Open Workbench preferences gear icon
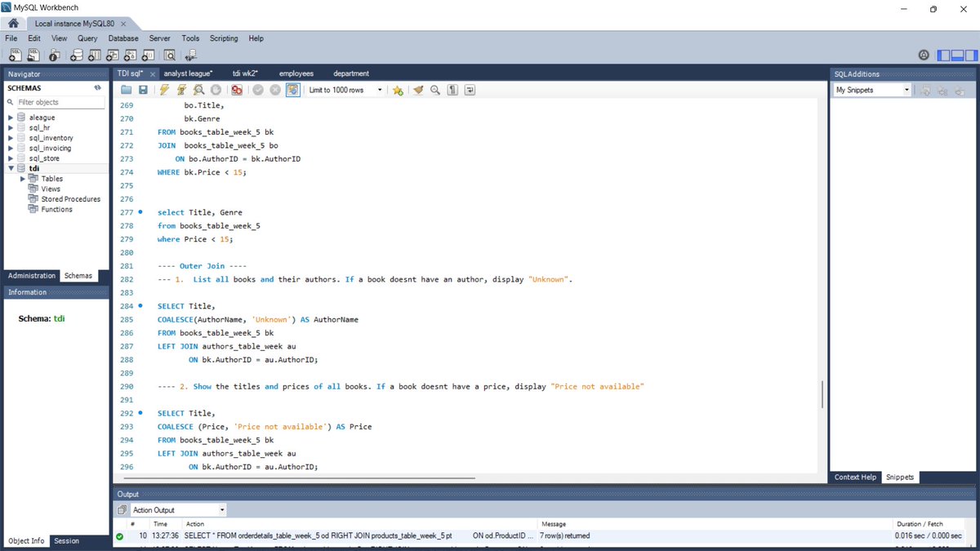The height and width of the screenshot is (551, 980). pyautogui.click(x=924, y=56)
